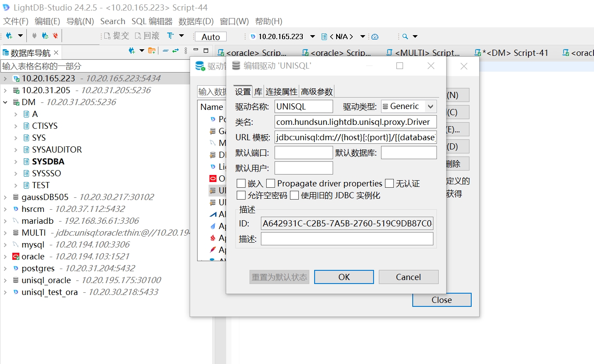Switch to the <DM> Script-41 editor tab

click(511, 53)
